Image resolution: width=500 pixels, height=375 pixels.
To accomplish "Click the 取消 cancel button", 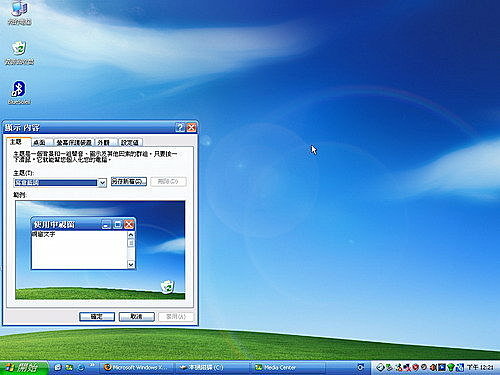I will (137, 317).
